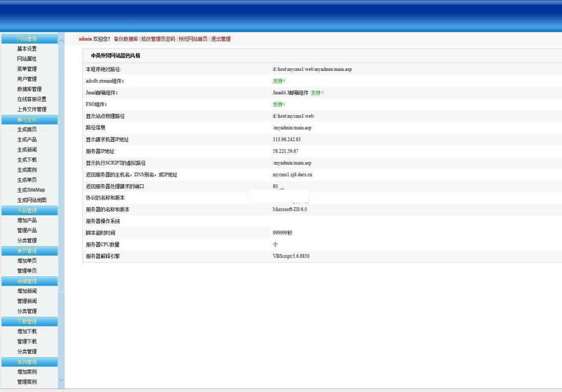
Task: Open 管理新闻 in the sidebar
Action: [27, 301]
